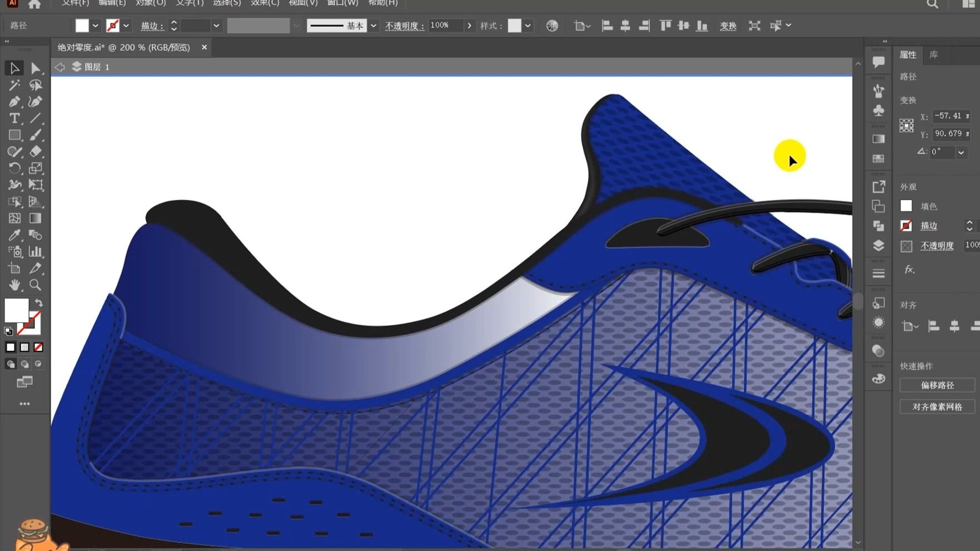Select the Magic Wand tool
Viewport: 980px width, 551px height.
pos(14,85)
